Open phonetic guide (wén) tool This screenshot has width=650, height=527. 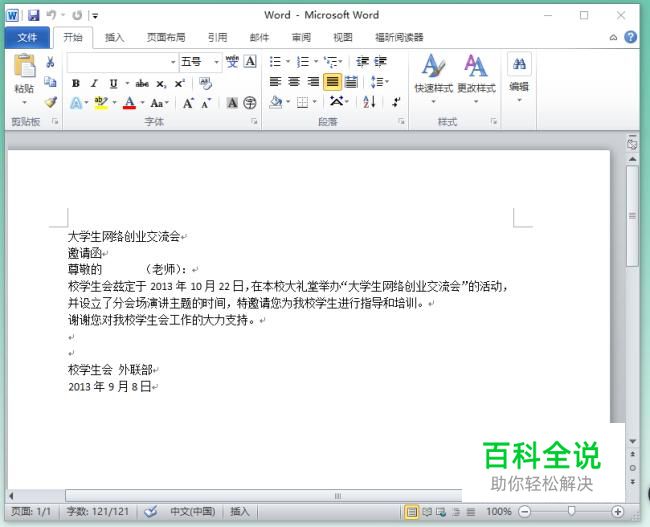pyautogui.click(x=232, y=62)
